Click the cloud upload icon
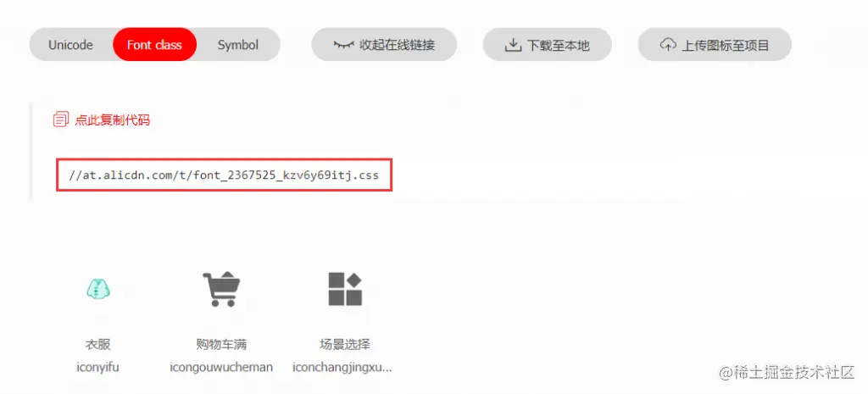Screen dimensions: 868x394 [668, 44]
